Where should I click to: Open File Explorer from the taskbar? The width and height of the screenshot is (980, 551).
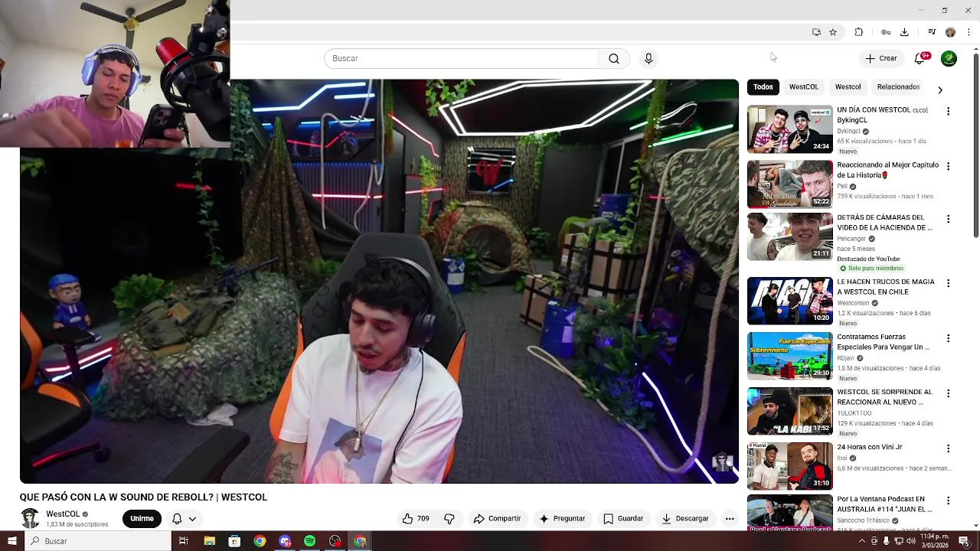[209, 541]
